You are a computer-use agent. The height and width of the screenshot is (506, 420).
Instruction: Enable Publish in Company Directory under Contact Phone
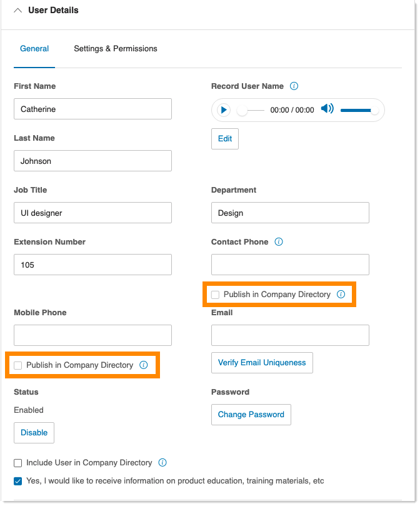[216, 295]
